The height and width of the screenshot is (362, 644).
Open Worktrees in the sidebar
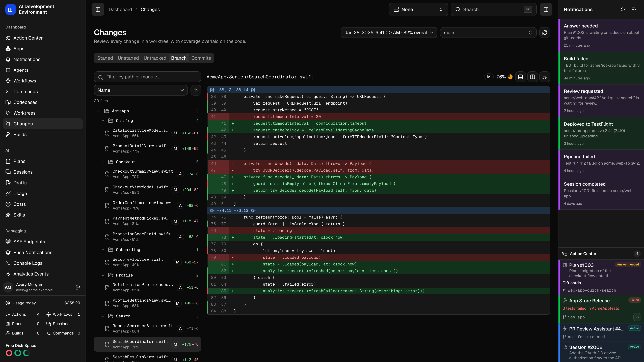tap(43, 113)
